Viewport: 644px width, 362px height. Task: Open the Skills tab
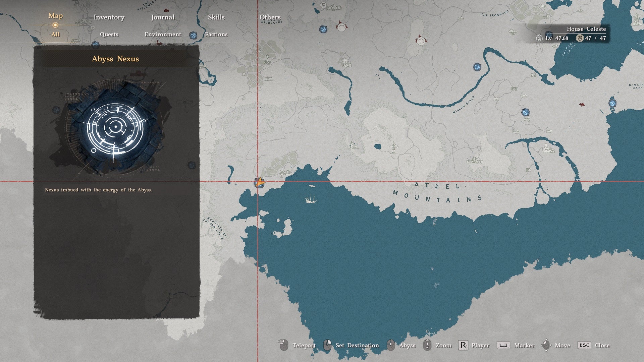pyautogui.click(x=216, y=17)
